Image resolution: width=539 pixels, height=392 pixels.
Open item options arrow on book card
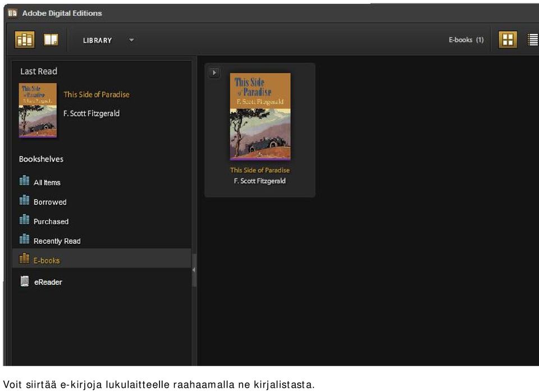214,72
